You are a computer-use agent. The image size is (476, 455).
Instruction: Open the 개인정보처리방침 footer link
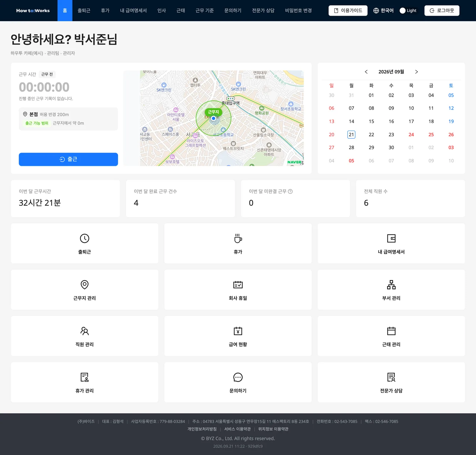tap(202, 429)
